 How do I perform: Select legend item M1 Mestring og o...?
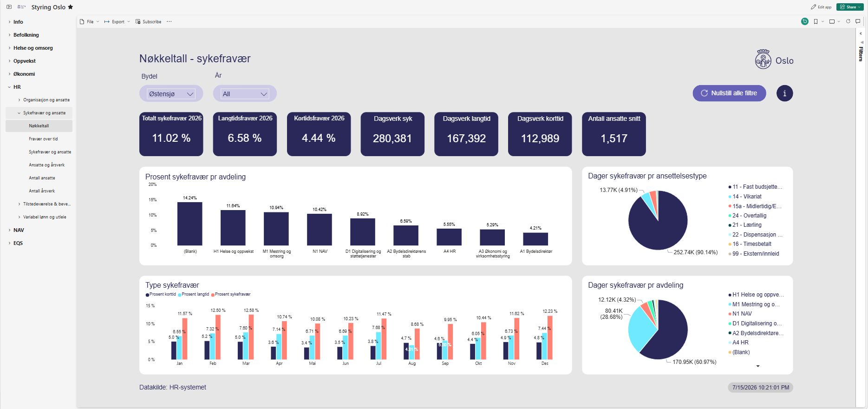coord(754,304)
